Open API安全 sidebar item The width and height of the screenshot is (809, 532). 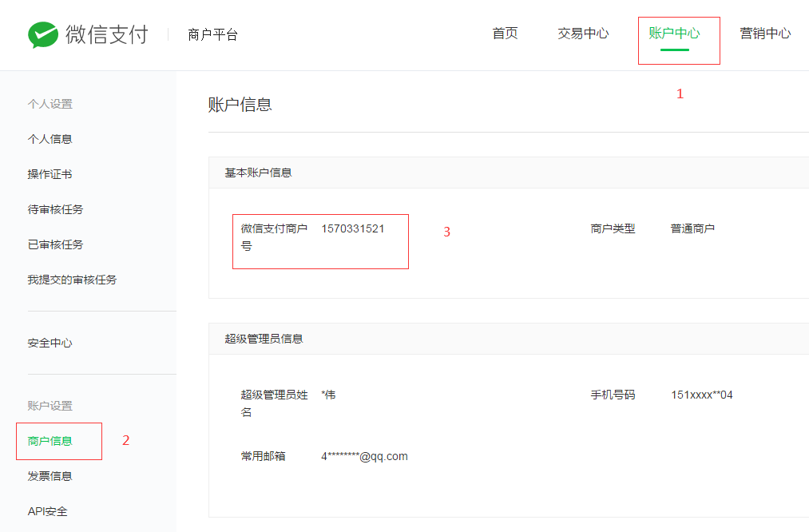point(47,511)
